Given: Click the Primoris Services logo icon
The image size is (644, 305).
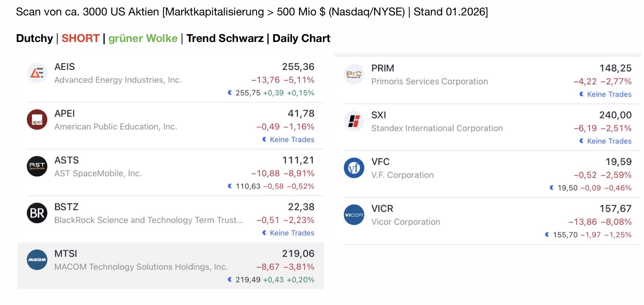Looking at the screenshot, I should (x=354, y=74).
